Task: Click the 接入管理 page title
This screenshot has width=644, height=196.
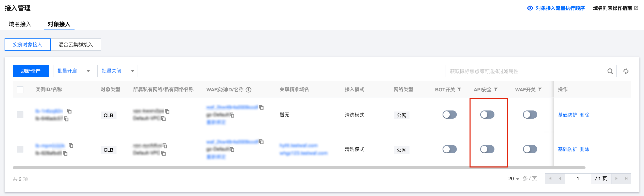Action: pos(18,8)
